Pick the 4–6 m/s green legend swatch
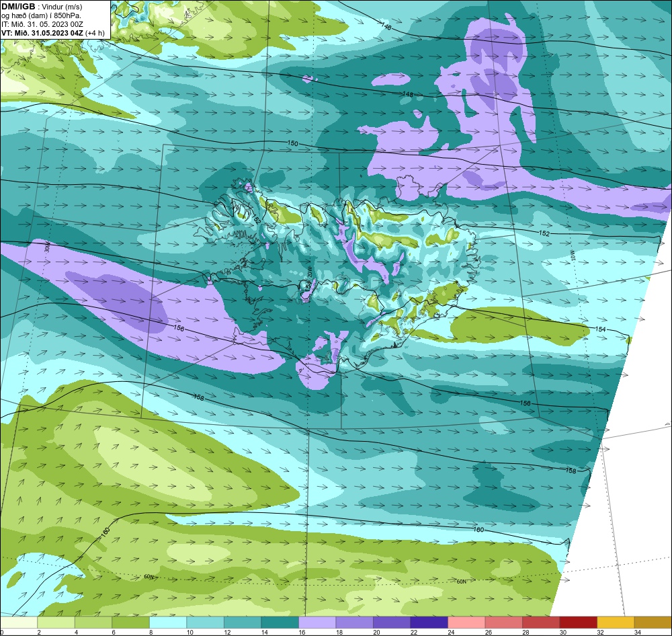 pos(93,623)
